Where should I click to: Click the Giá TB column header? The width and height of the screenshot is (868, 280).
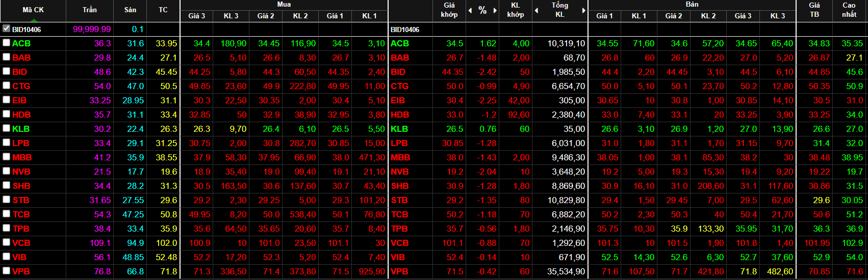point(814,10)
